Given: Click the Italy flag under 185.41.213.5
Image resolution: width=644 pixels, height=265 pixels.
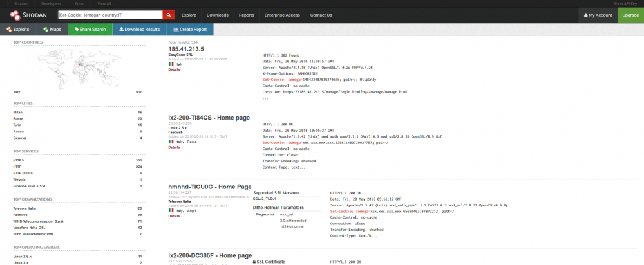Looking at the screenshot, I should pos(171,64).
